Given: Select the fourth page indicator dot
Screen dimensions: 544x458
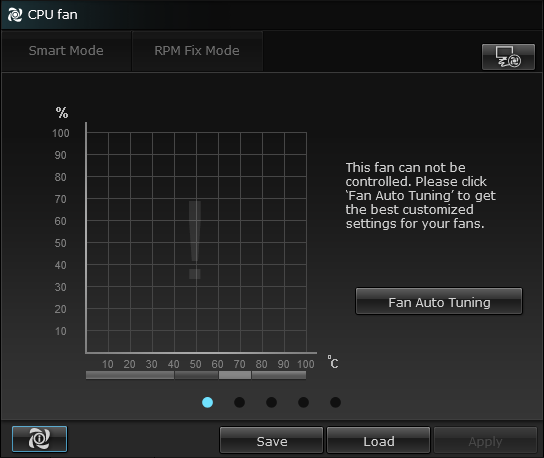Looking at the screenshot, I should point(303,402).
